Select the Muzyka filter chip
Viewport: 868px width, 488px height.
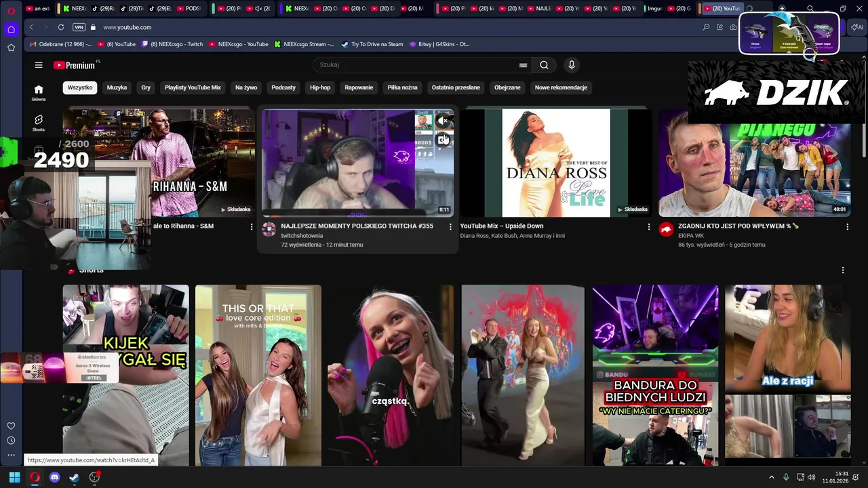pyautogui.click(x=117, y=87)
